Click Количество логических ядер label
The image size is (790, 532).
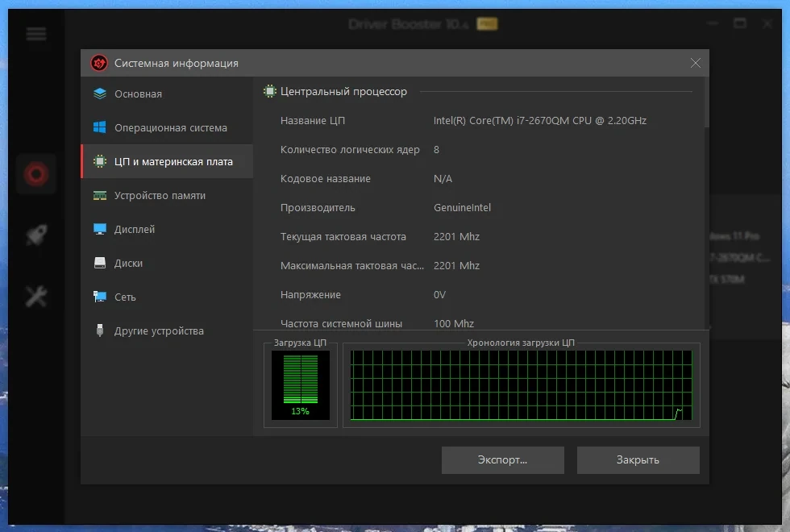pyautogui.click(x=350, y=150)
